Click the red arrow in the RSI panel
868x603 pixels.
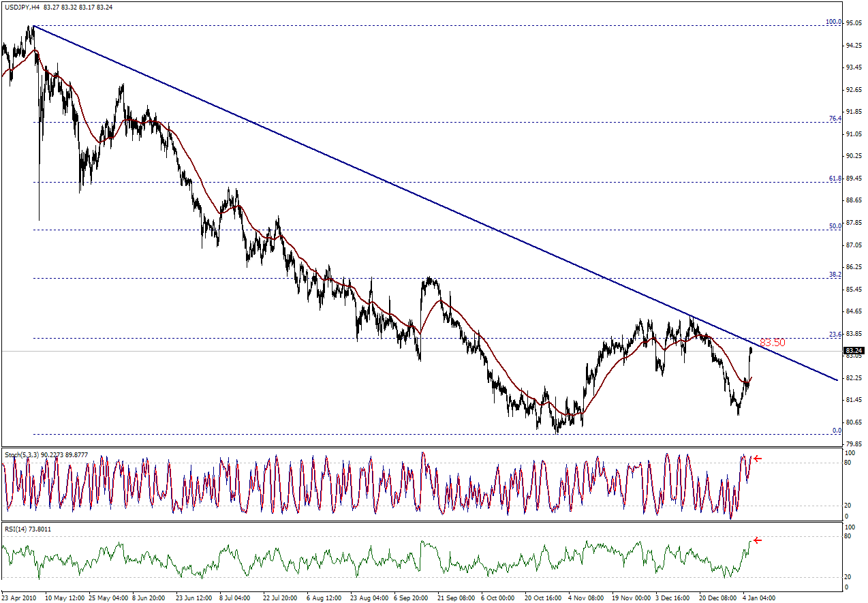pyautogui.click(x=758, y=540)
